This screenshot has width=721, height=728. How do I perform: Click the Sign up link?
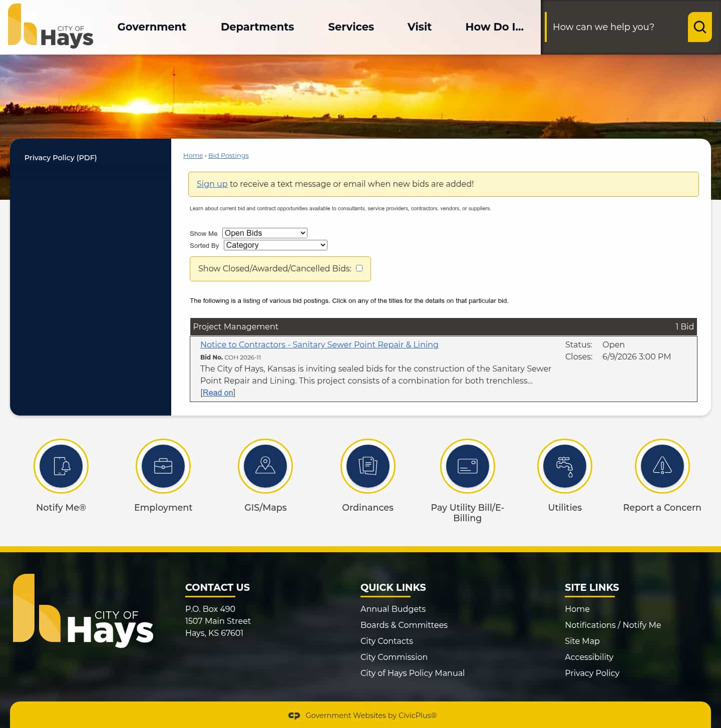tap(212, 184)
